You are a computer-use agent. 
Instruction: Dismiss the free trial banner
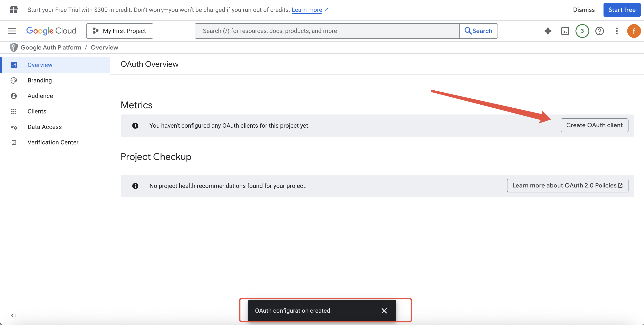tap(583, 10)
